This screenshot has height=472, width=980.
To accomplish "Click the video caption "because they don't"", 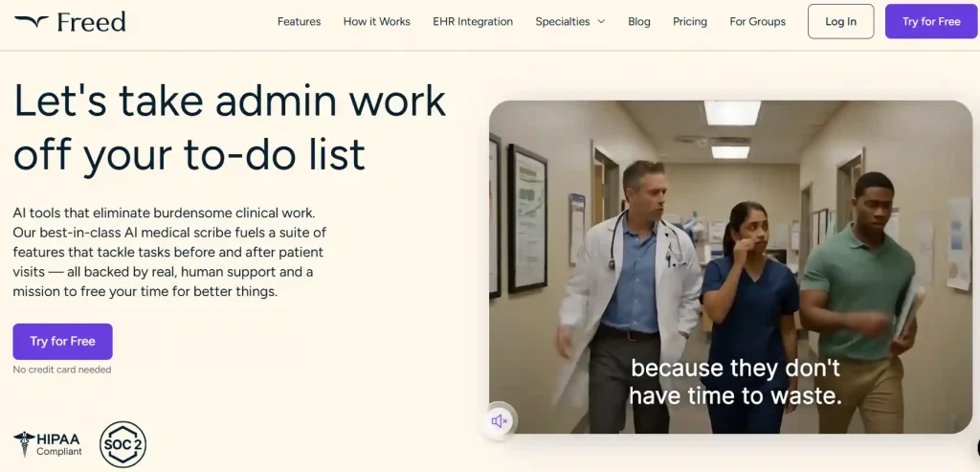I will click(735, 368).
